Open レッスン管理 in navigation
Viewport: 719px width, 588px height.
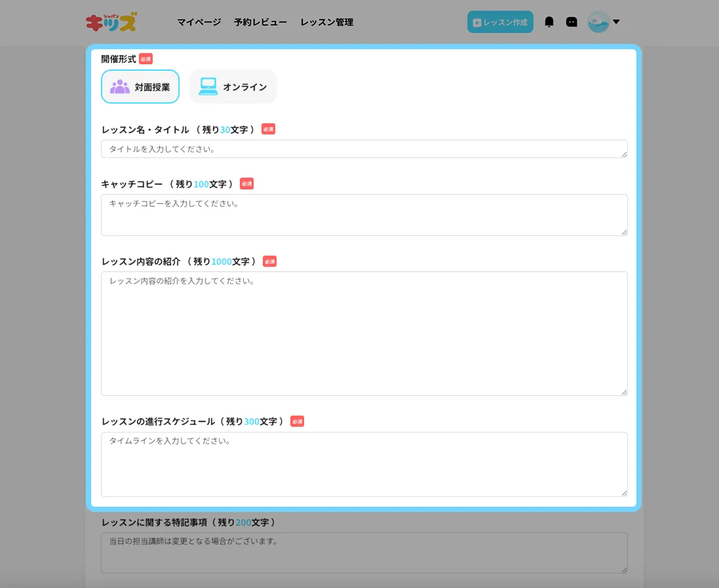point(327,22)
